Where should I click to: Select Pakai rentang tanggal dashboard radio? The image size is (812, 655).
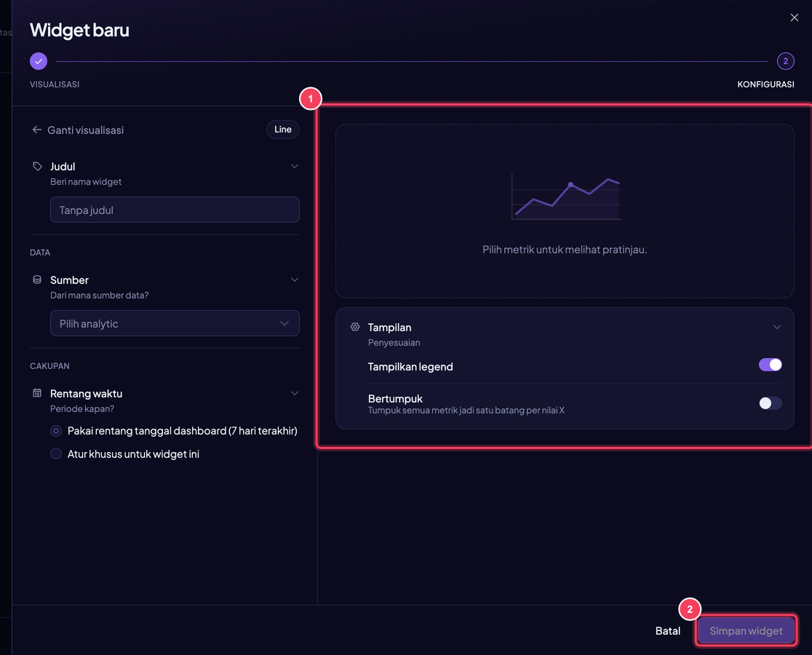point(56,431)
